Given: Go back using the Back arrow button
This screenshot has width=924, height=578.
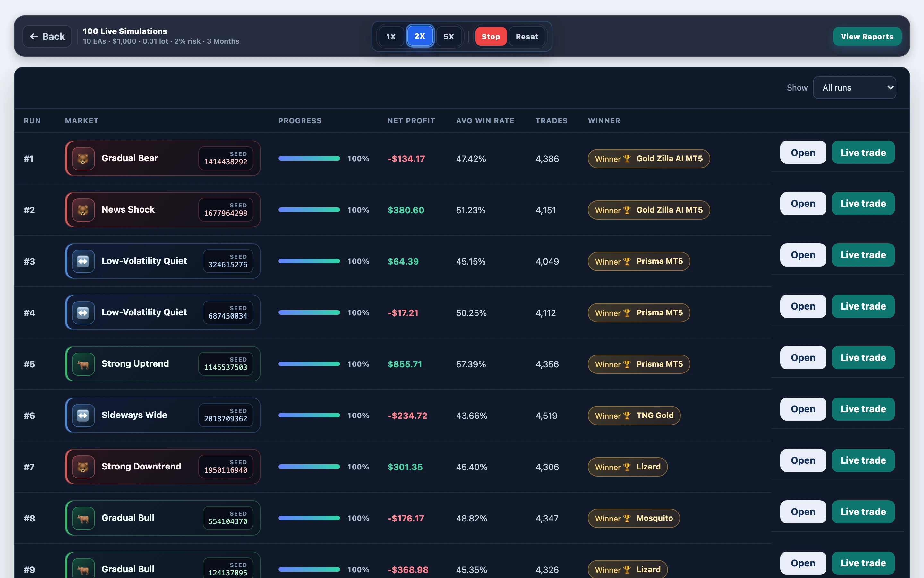Looking at the screenshot, I should (x=47, y=36).
